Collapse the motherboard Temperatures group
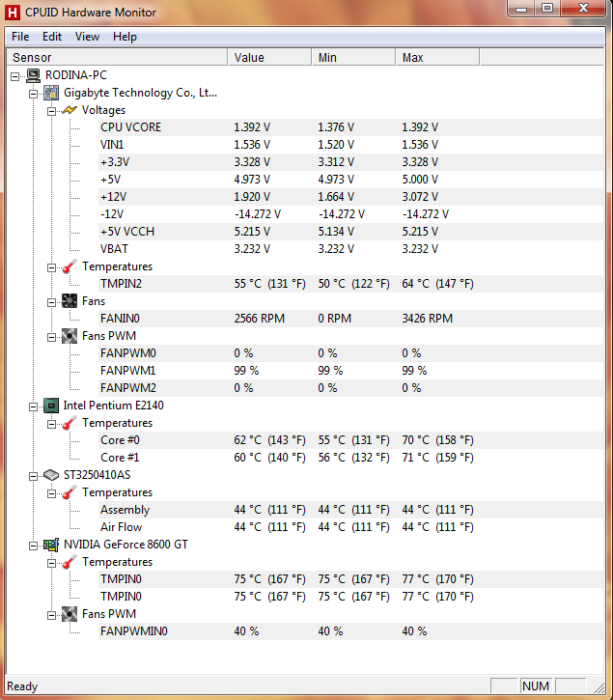Viewport: 613px width, 700px height. pyautogui.click(x=52, y=267)
